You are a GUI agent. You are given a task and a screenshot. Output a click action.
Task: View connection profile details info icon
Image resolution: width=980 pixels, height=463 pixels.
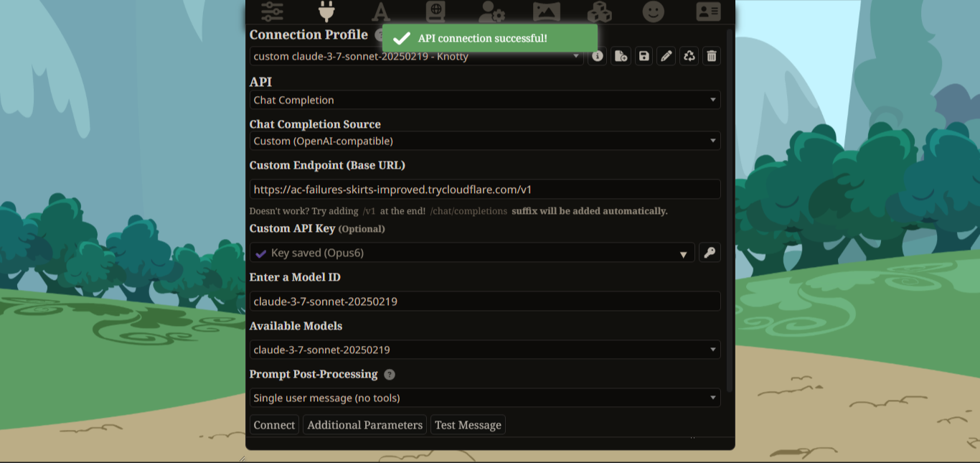tap(598, 56)
